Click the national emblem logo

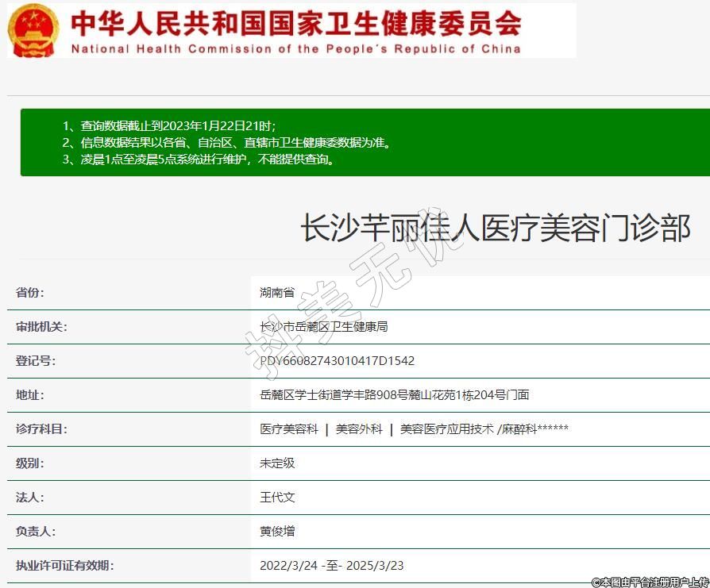click(x=33, y=30)
